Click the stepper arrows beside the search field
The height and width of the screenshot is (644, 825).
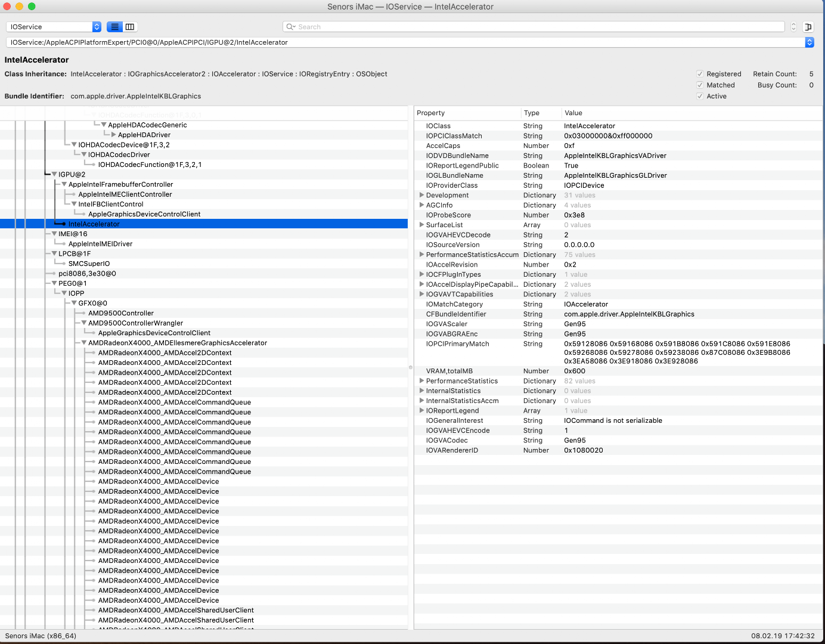tap(793, 27)
